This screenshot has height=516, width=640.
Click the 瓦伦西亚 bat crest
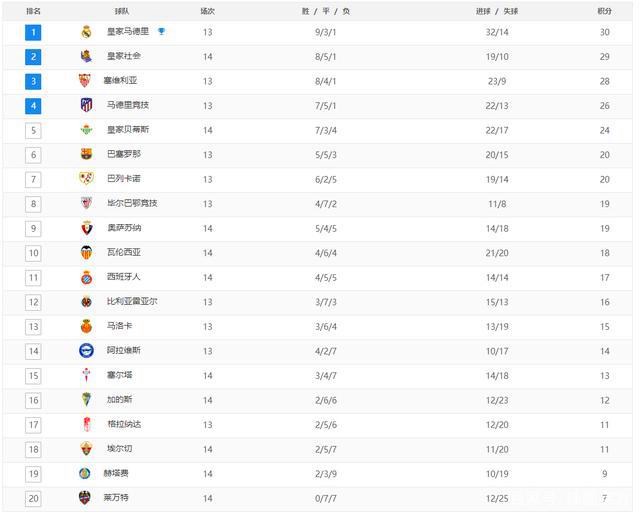pyautogui.click(x=86, y=252)
